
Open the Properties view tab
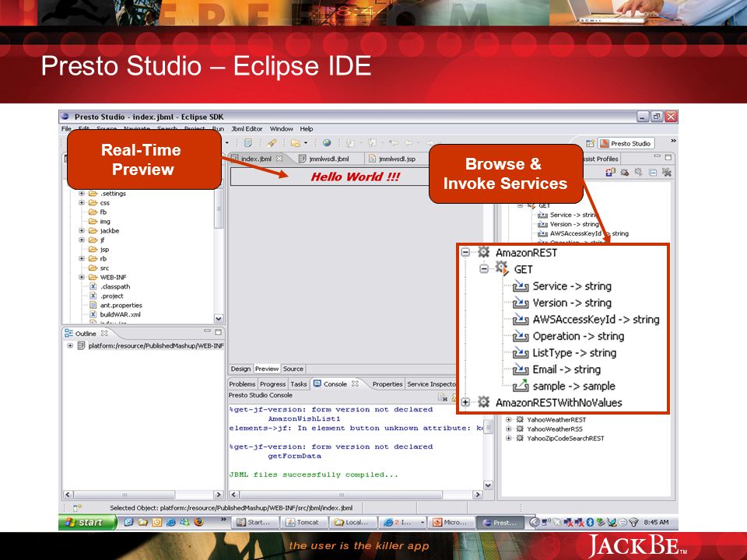388,384
